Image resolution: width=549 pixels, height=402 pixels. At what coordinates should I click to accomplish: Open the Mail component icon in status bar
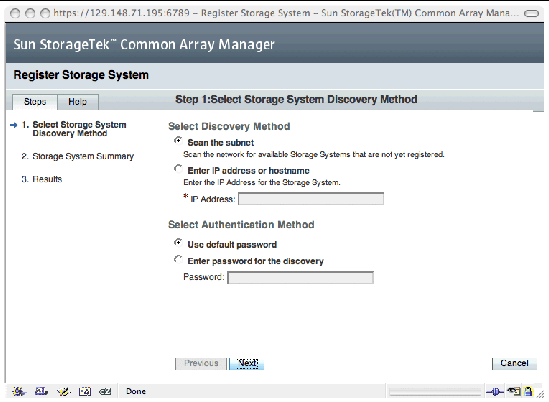tap(41, 391)
